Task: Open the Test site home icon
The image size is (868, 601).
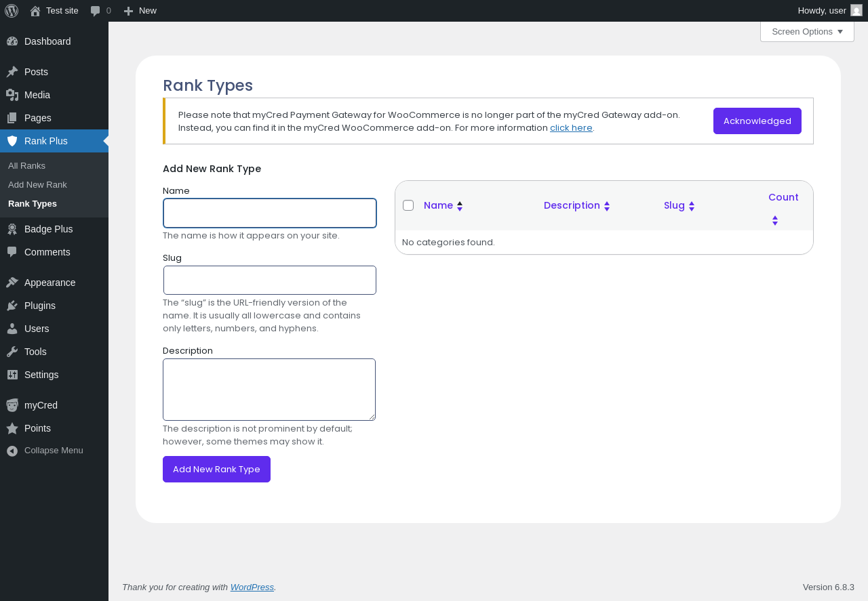Action: [x=35, y=11]
